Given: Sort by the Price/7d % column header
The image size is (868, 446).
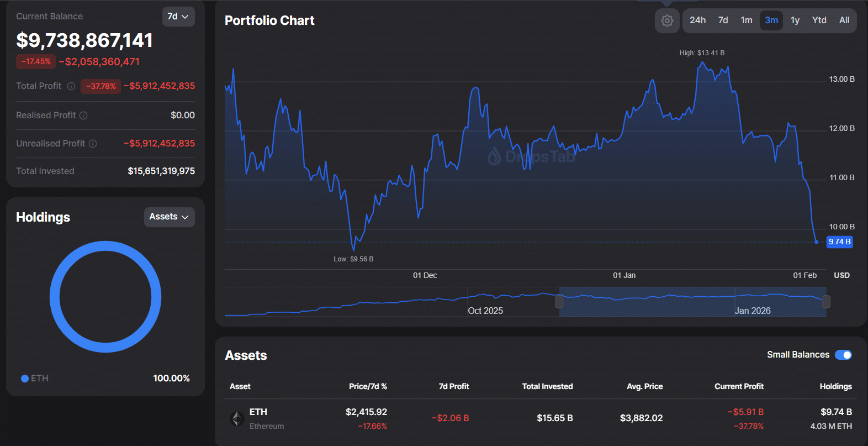Looking at the screenshot, I should tap(368, 386).
